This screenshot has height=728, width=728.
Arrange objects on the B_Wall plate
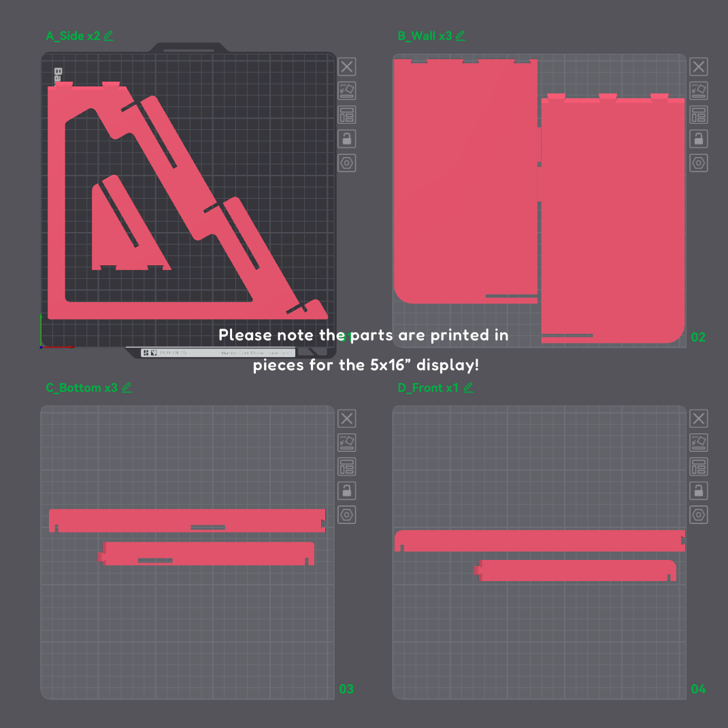[x=698, y=115]
